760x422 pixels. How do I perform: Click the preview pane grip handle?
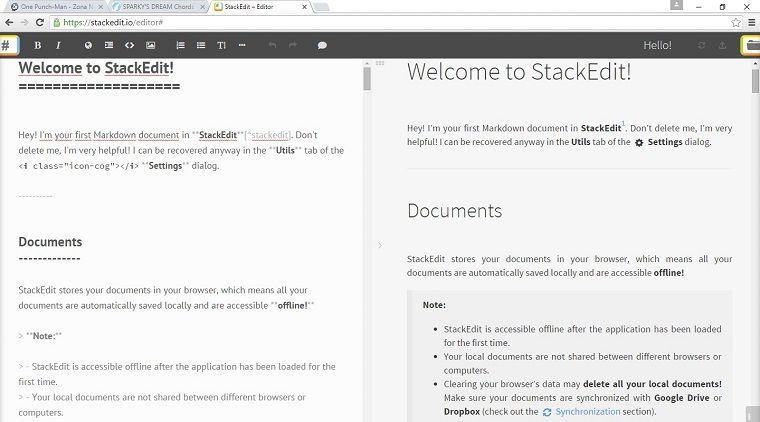pos(380,63)
